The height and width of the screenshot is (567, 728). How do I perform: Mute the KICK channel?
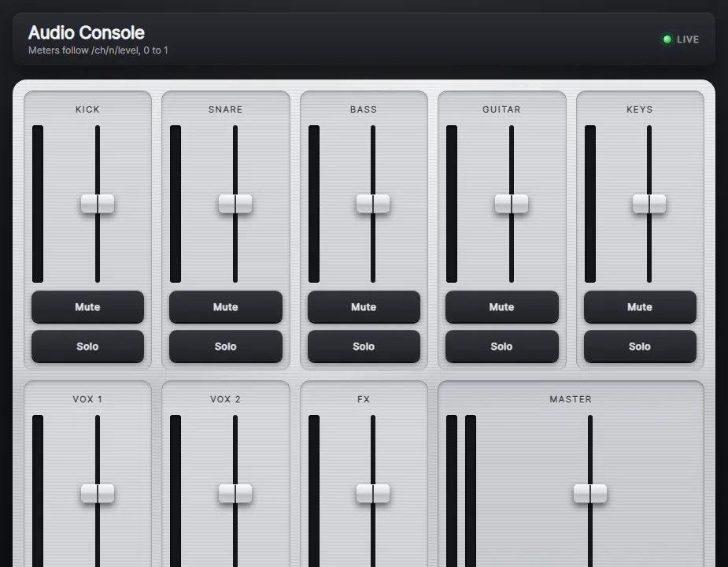point(87,307)
